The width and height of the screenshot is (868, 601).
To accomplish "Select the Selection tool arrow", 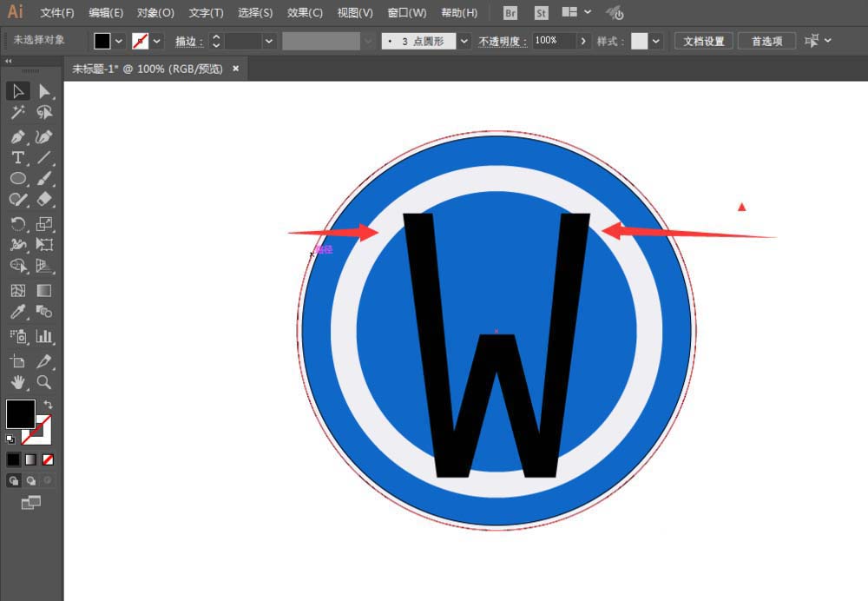I will click(x=19, y=91).
